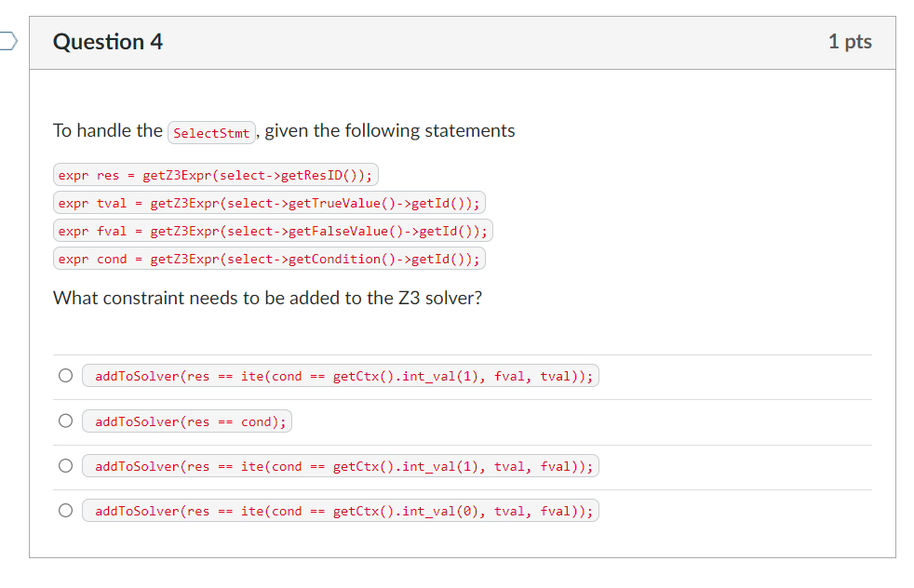Click answer code with int_val(1), fval, tval
Screen dimensions: 914x588
coord(341,376)
